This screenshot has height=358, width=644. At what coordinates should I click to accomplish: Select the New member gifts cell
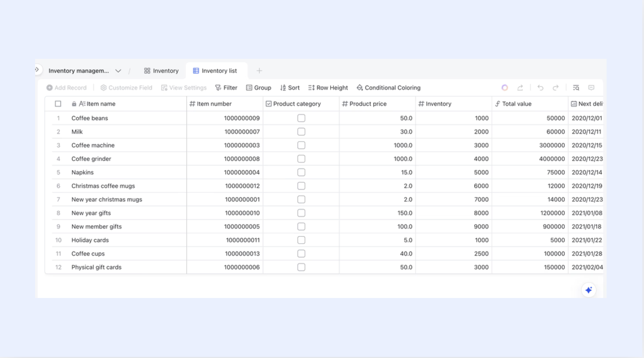(127, 227)
